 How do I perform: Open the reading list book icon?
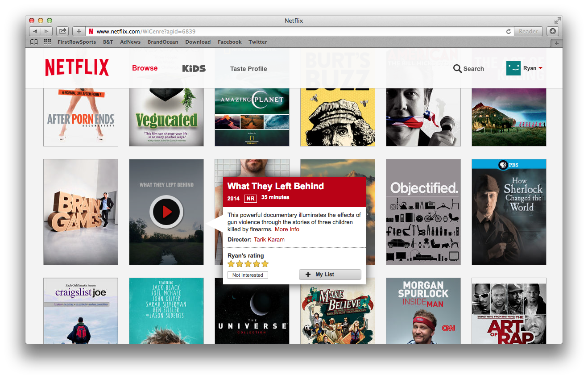(x=34, y=42)
